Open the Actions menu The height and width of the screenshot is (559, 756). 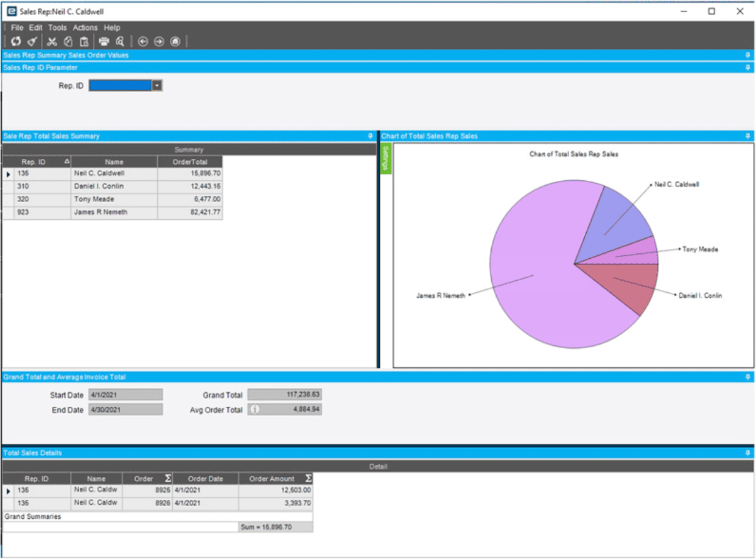coord(85,27)
